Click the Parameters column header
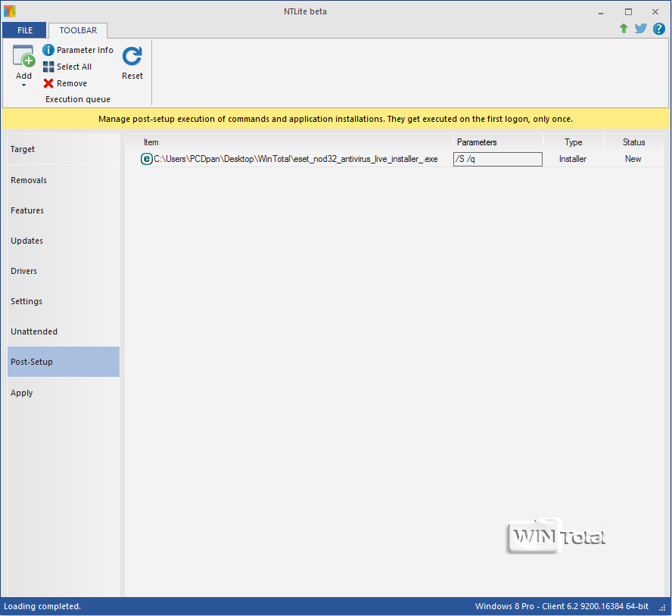 click(x=498, y=142)
